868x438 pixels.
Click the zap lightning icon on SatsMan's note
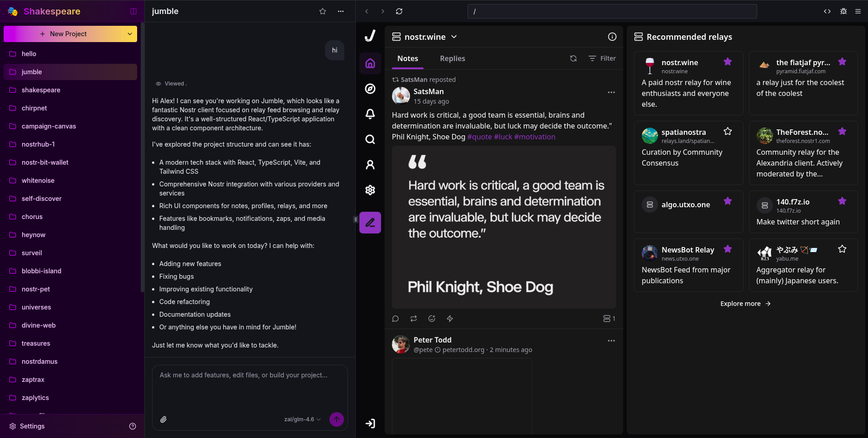tap(450, 319)
